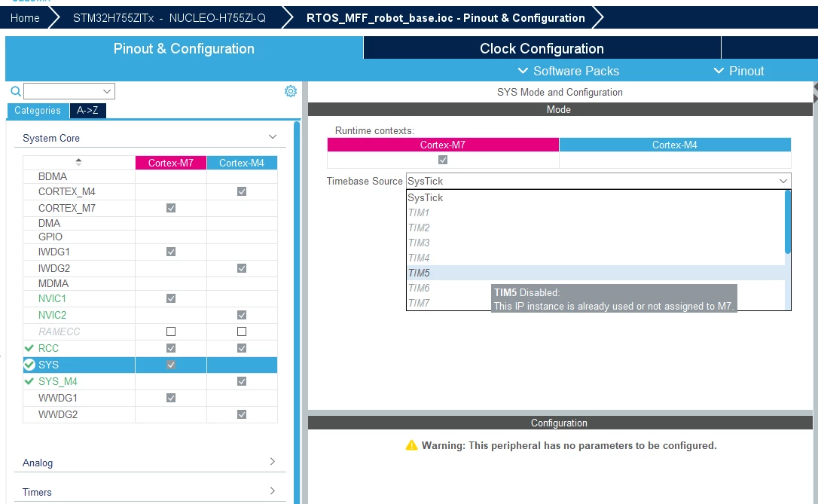Screen dimensions: 818x504
Task: Click the Cortex-M7 column header in the peripheral list
Action: 170,163
